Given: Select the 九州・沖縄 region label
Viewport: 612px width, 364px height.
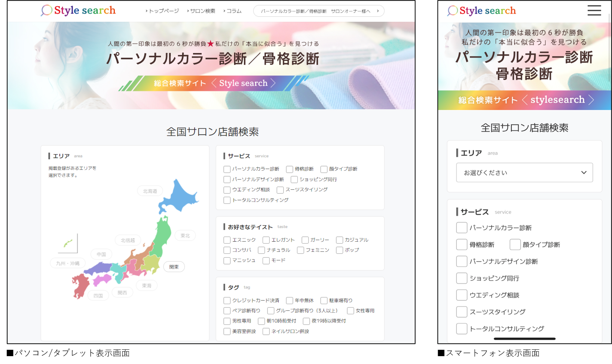Looking at the screenshot, I should (67, 263).
